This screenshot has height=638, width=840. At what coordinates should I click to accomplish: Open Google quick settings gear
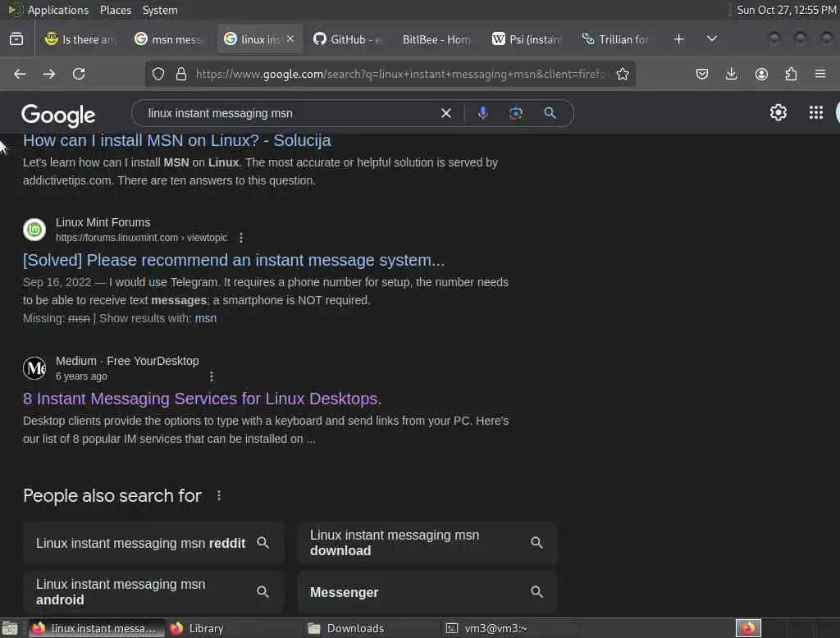(x=778, y=112)
